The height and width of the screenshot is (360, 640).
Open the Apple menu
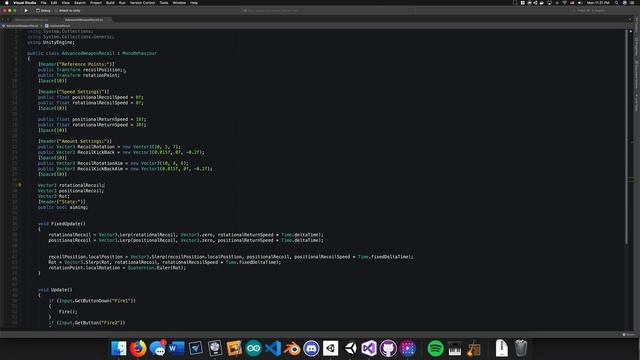pos(7,2)
